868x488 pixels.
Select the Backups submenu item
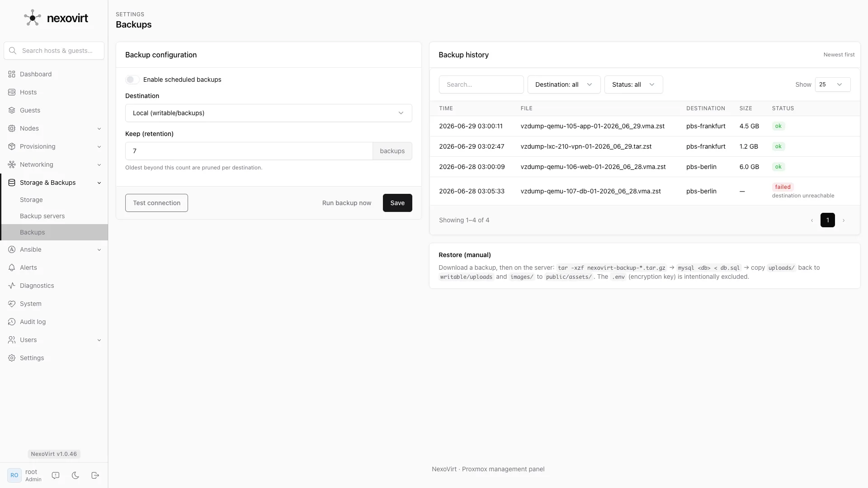point(54,232)
